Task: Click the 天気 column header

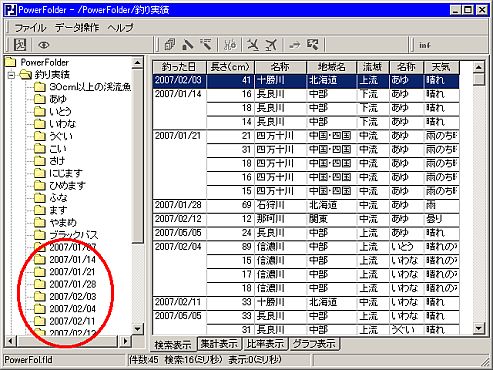Action: 441,67
